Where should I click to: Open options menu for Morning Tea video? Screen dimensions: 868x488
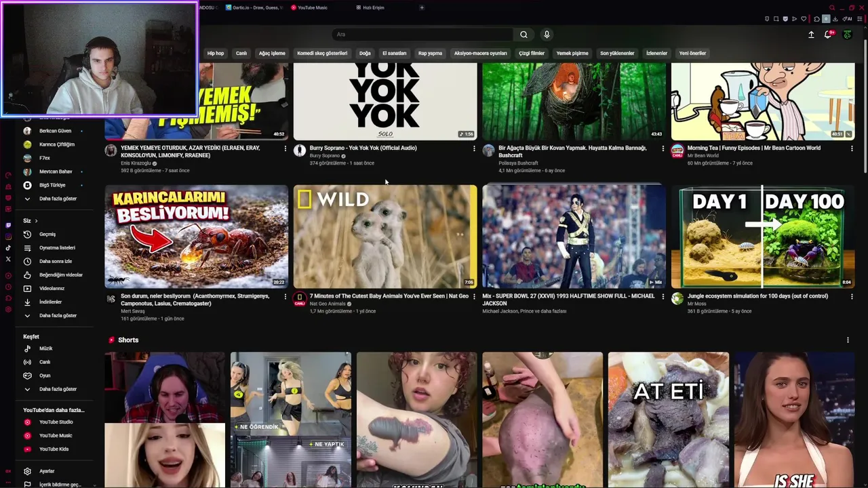(x=852, y=148)
